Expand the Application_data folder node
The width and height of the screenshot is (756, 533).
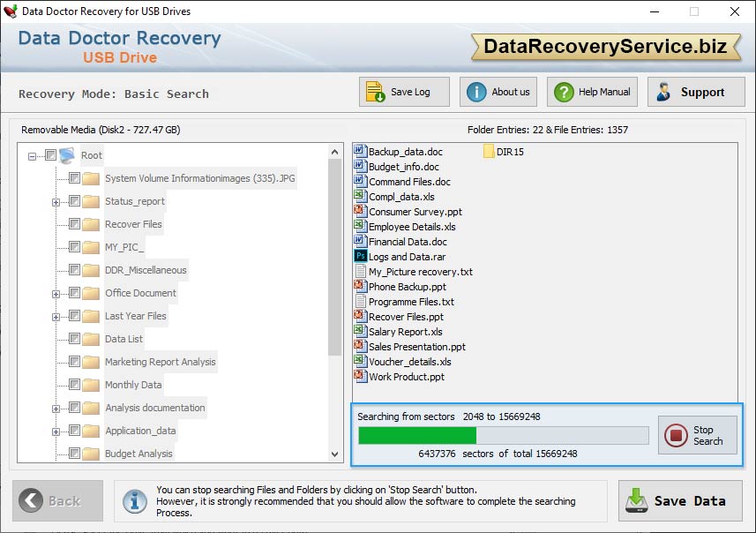(56, 432)
